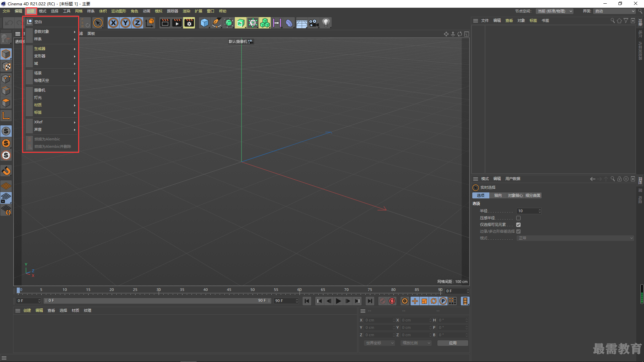Viewport: 644px width, 362px height.
Task: Click the volume builder green cubes icon
Action: 265,23
